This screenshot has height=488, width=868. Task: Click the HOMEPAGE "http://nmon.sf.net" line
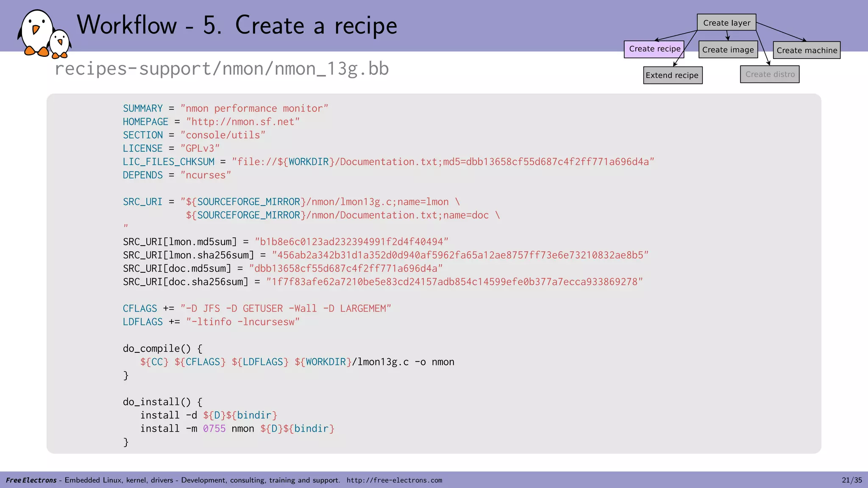(x=211, y=122)
